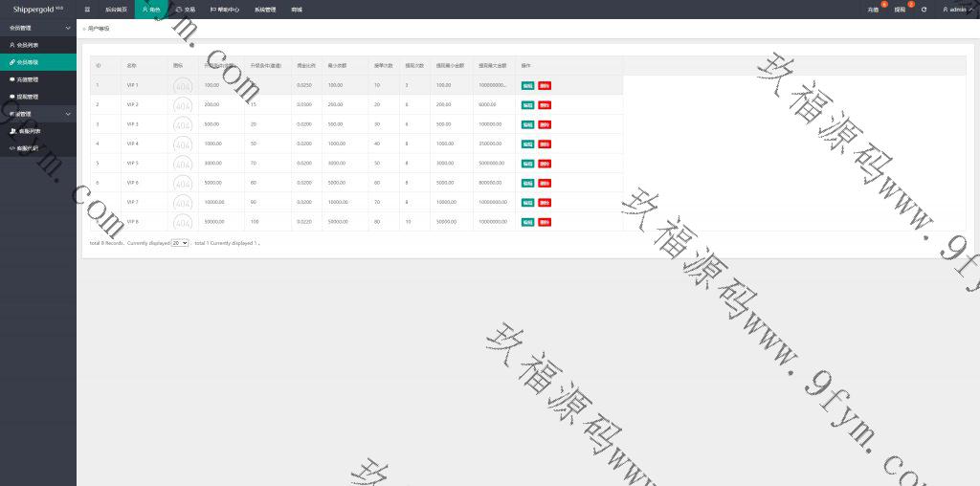980x486 pixels.
Task: Open the records-per-page dropdown showing 20
Action: click(179, 243)
